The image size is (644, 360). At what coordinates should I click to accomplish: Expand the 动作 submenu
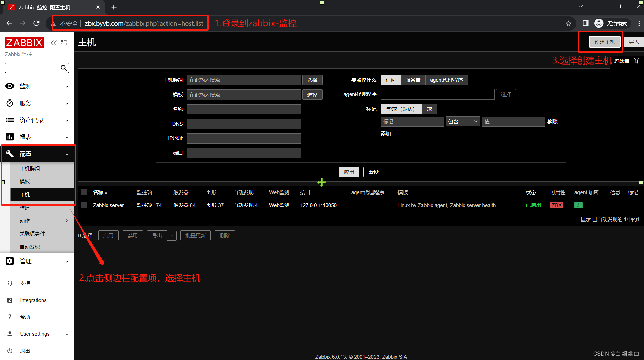pos(67,221)
